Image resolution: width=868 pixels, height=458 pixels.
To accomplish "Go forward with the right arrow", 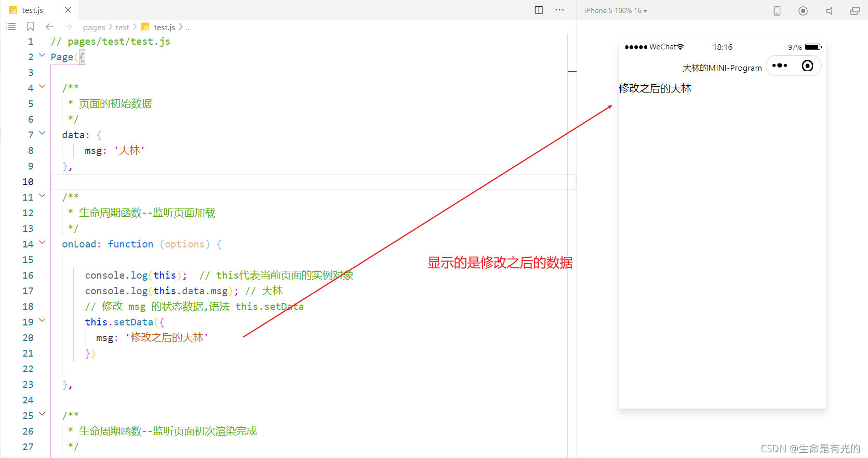I will coord(68,27).
